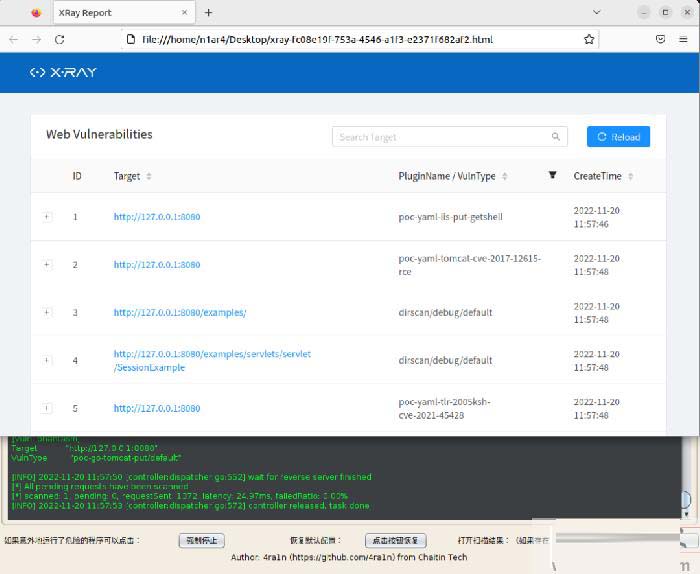
Task: Click poc-yaml-tomcat-cve-2017-12615-rce text
Action: pos(470,265)
